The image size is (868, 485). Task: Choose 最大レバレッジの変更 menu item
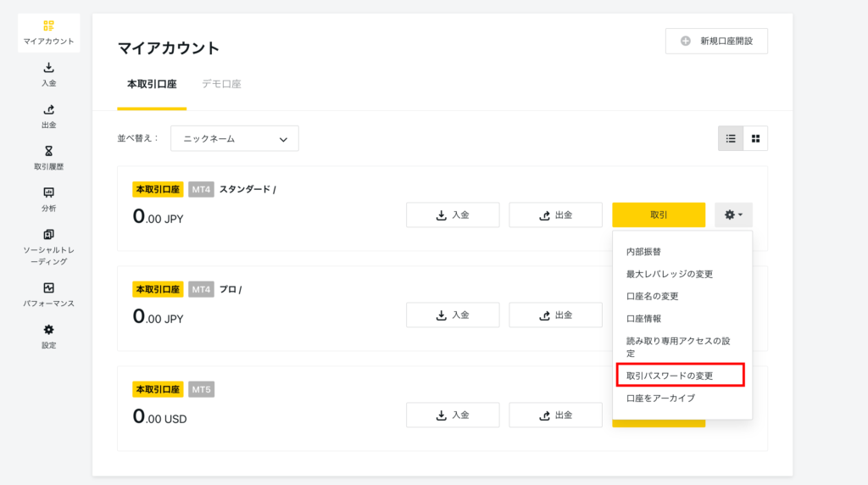tap(670, 274)
